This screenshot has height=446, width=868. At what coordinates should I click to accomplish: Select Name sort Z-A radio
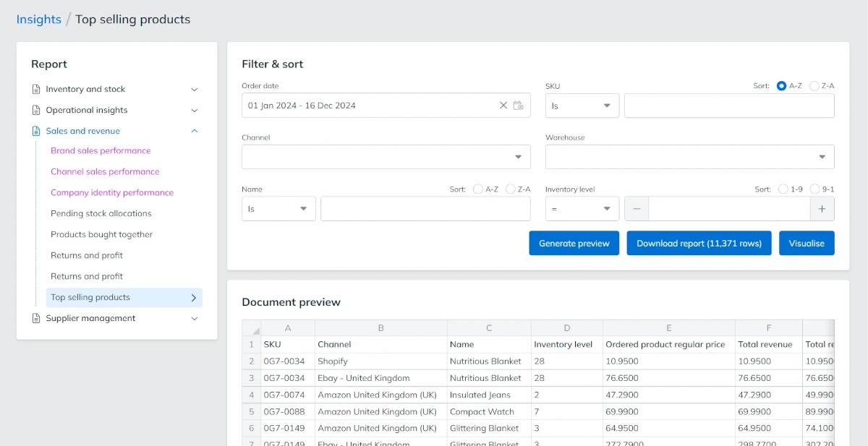pyautogui.click(x=510, y=189)
